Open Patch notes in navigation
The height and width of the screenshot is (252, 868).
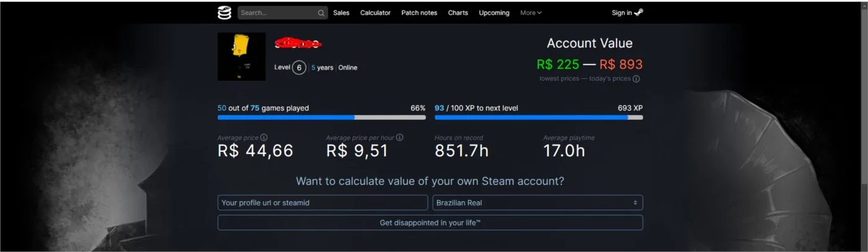tap(419, 12)
